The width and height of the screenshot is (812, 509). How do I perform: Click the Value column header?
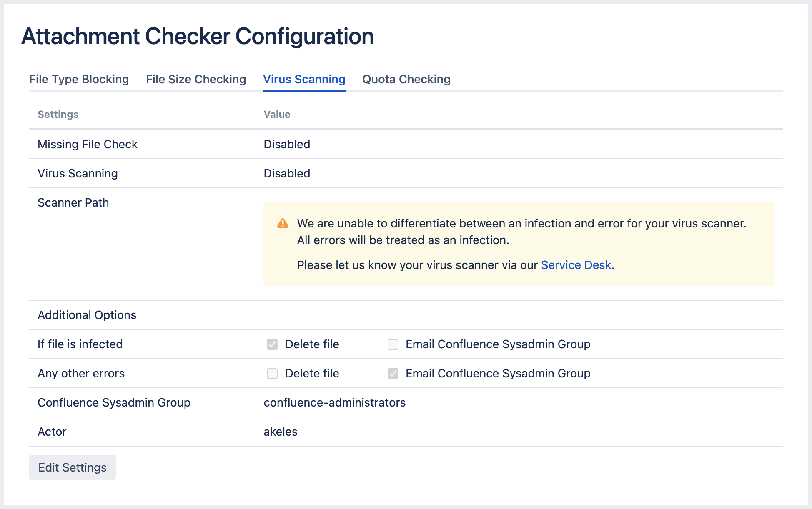(277, 115)
